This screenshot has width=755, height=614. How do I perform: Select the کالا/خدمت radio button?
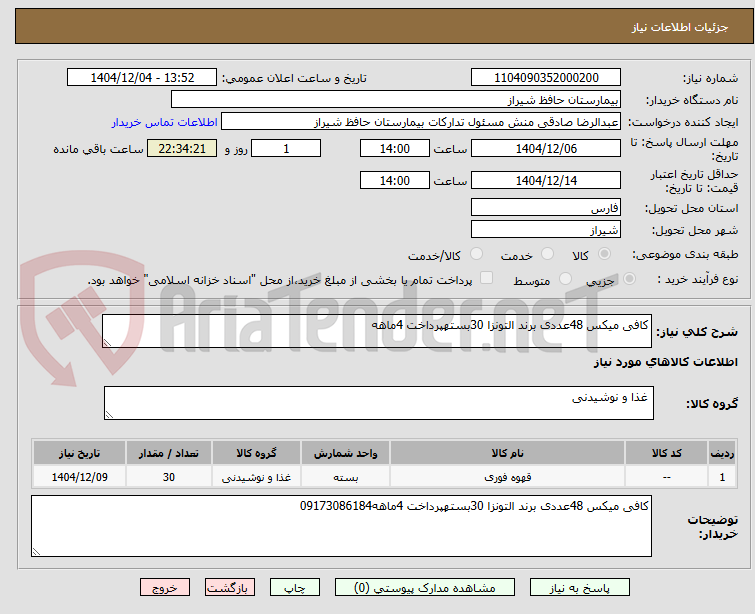pyautogui.click(x=476, y=254)
